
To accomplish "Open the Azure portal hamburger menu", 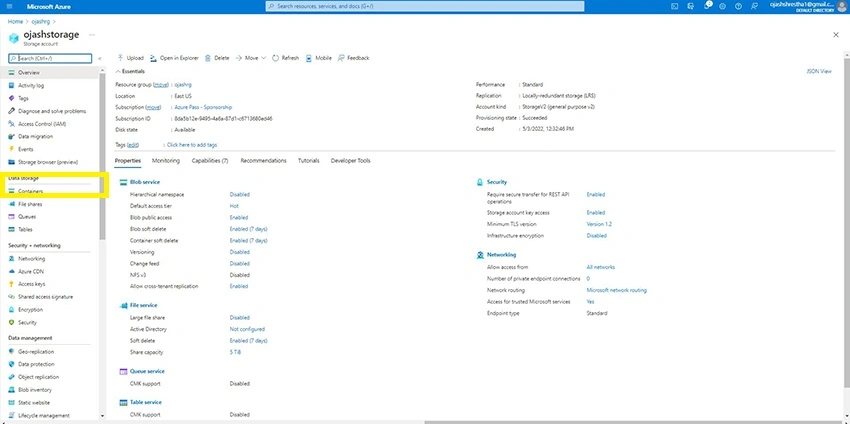I will point(9,7).
